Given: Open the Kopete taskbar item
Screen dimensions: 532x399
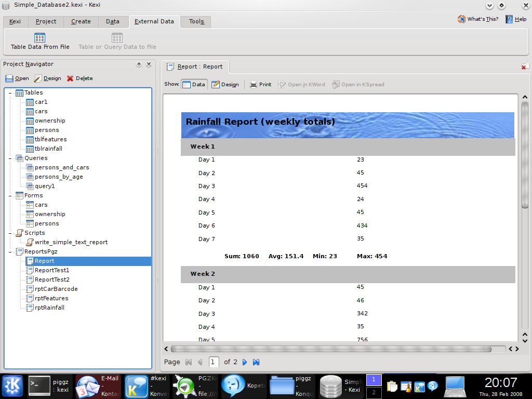Looking at the screenshot, I should [244, 386].
